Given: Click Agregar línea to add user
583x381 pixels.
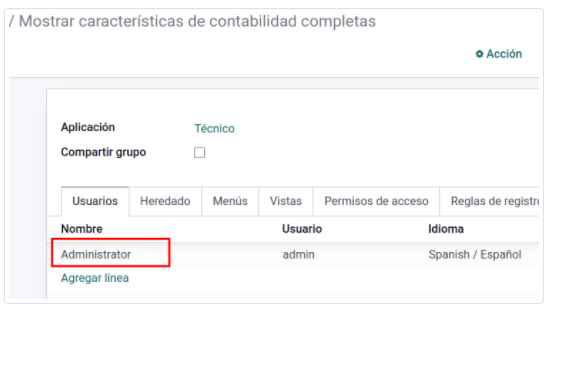Looking at the screenshot, I should coord(95,278).
